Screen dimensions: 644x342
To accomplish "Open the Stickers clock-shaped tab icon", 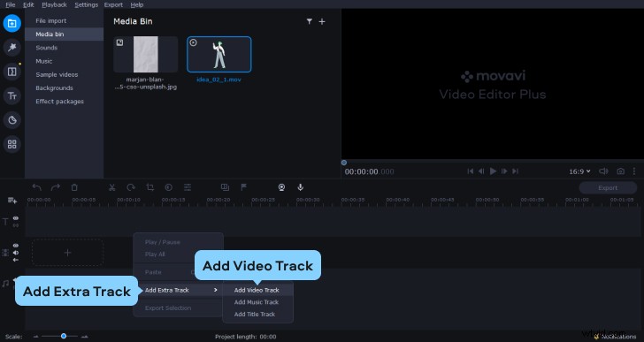I will coord(11,120).
